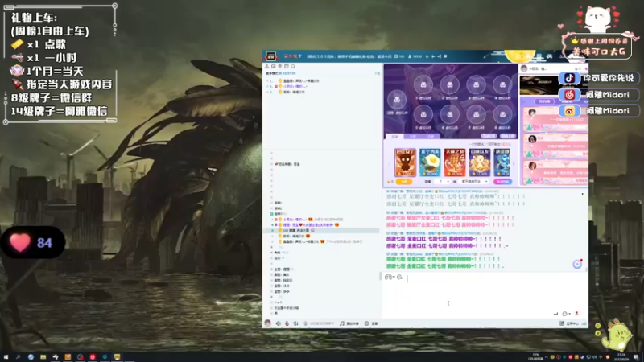
Task: Click mic seat number 6 circle
Action: click(450, 114)
